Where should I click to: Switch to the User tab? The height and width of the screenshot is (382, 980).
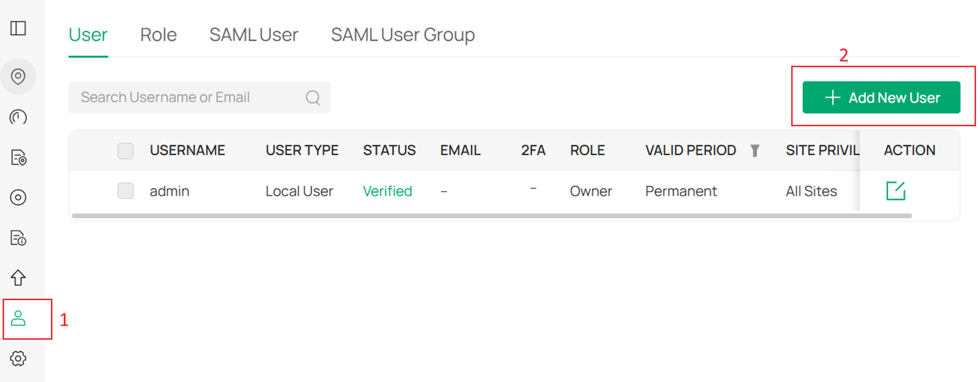[88, 34]
